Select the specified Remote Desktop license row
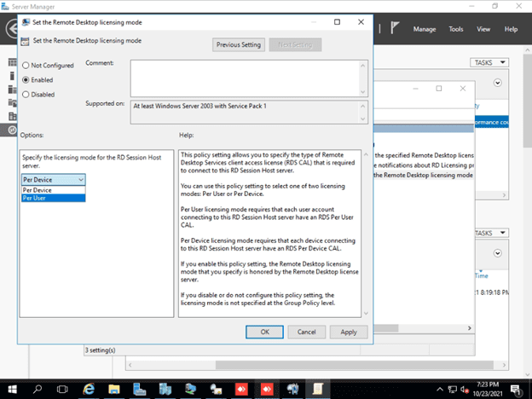The height and width of the screenshot is (399, 532). pos(424,155)
